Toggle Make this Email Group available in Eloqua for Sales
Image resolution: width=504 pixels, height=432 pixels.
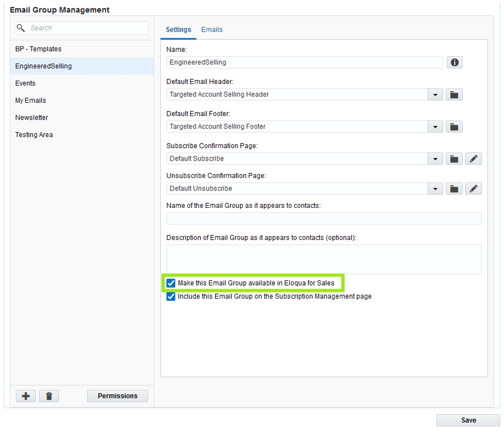[171, 283]
